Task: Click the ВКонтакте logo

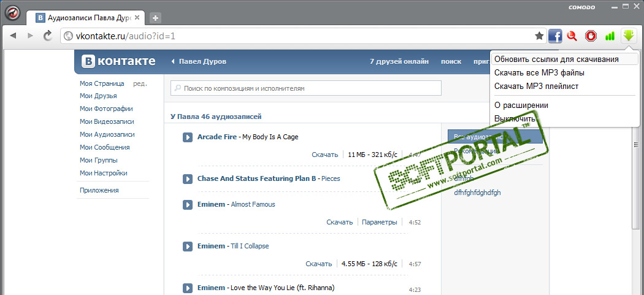Action: point(118,61)
